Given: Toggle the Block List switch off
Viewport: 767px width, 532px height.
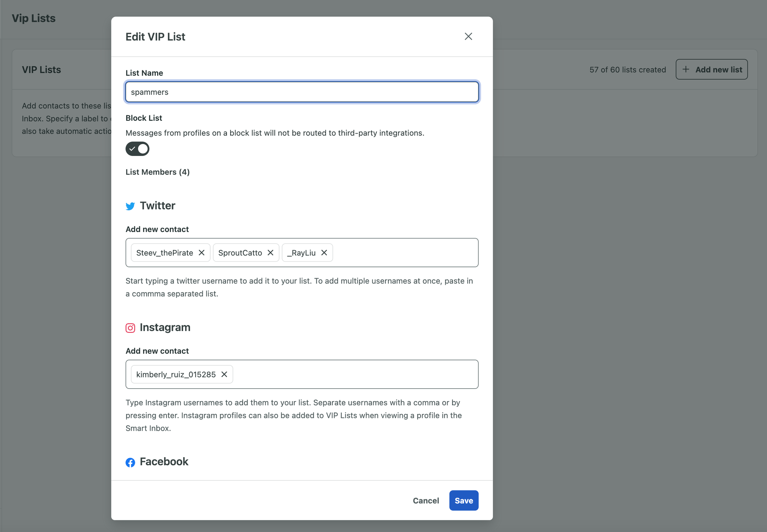Looking at the screenshot, I should point(137,149).
